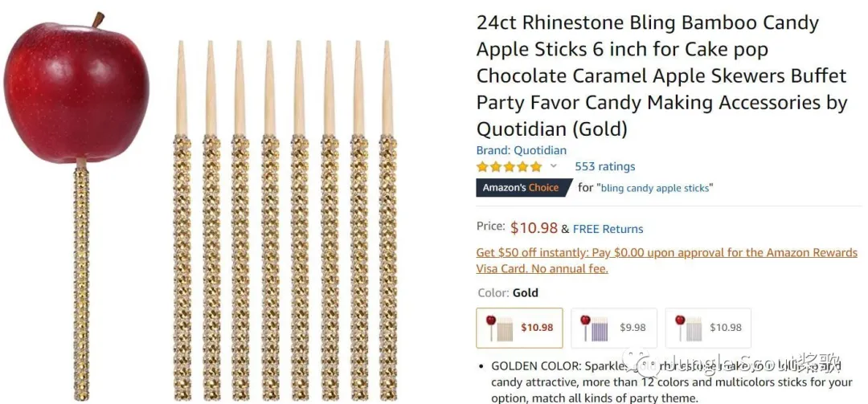The image size is (868, 404).
Task: Open the Amazon Rewards Visa Card offer
Action: pyautogui.click(x=666, y=260)
